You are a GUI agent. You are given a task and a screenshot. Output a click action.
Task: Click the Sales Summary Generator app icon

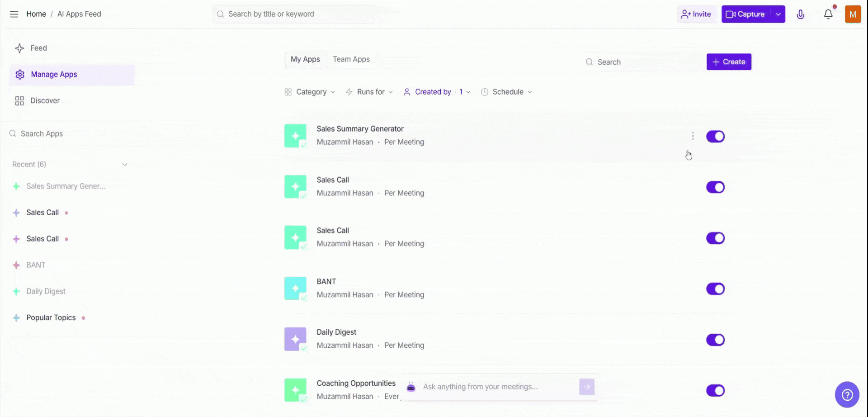tap(295, 136)
